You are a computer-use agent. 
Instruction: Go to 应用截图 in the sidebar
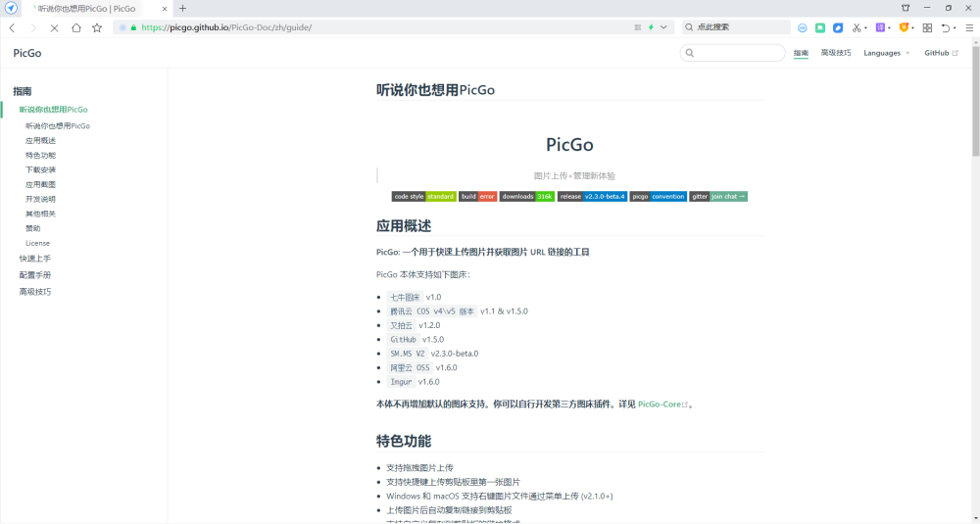pos(40,184)
